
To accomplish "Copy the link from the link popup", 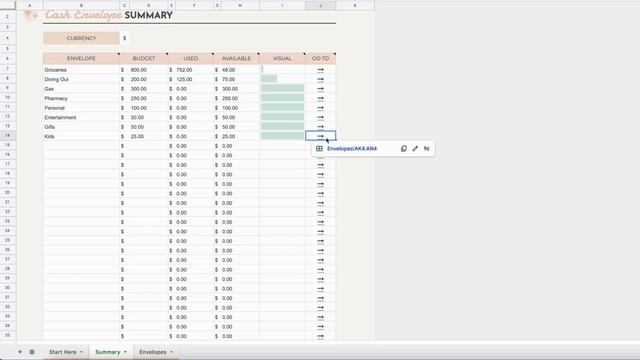I will (404, 149).
